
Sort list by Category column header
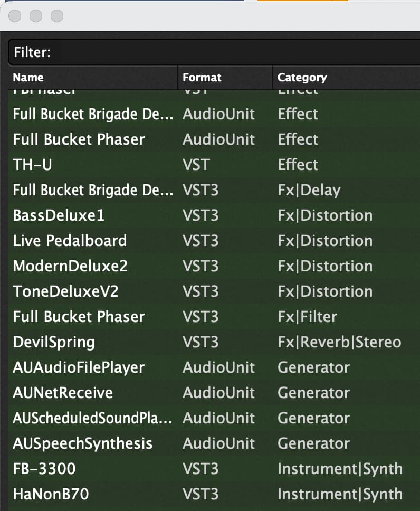[346, 78]
